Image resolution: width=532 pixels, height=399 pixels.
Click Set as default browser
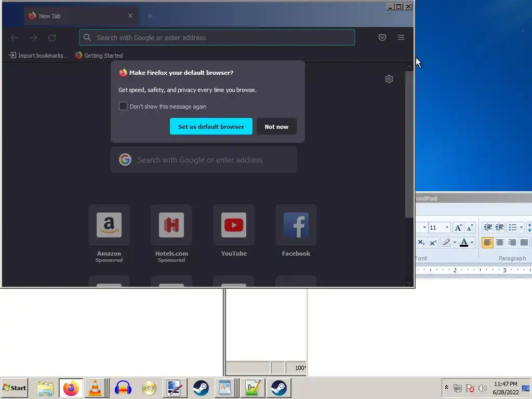pos(211,127)
